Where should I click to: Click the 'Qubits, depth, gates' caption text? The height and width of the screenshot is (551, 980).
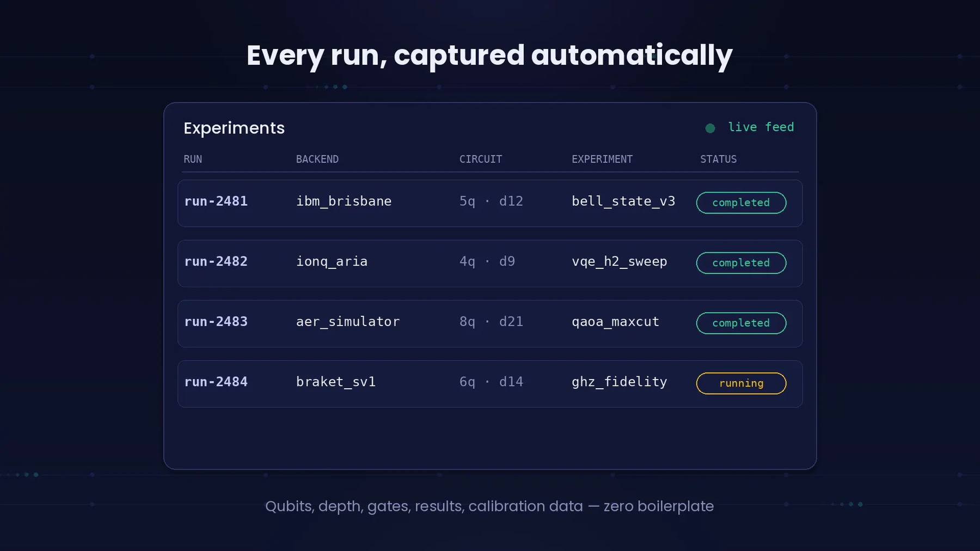[489, 506]
